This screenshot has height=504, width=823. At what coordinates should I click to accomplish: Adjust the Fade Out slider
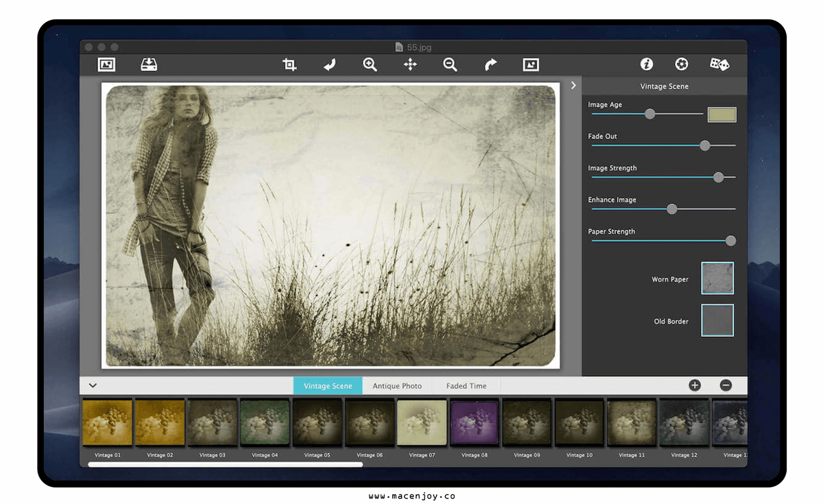[x=663, y=145]
